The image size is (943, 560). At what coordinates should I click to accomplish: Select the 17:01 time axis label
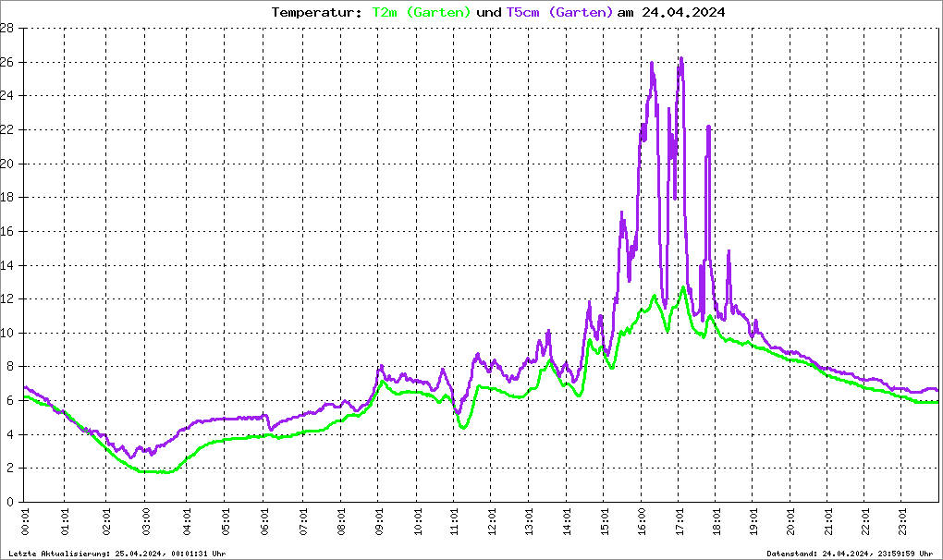click(680, 523)
